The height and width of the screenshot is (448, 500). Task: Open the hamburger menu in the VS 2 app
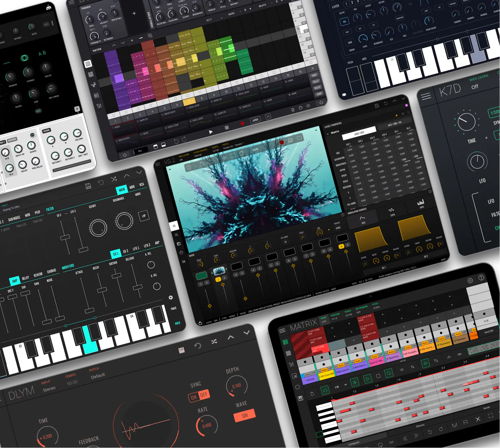(x=158, y=164)
